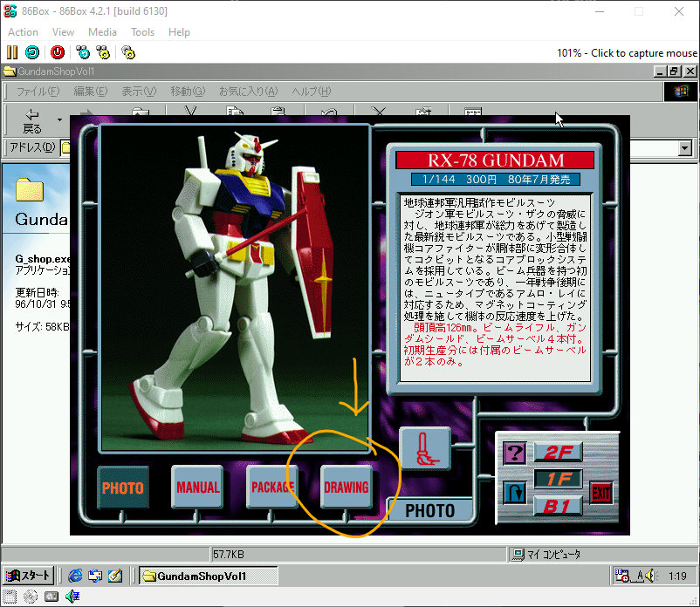The height and width of the screenshot is (607, 700).
Task: Open 表示(V) menu in Explorer window
Action: coord(139,92)
